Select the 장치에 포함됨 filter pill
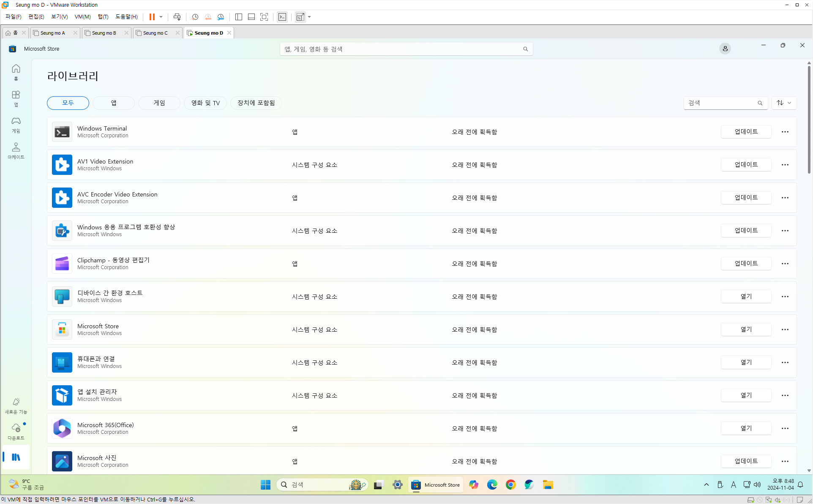The image size is (813, 504). [256, 103]
